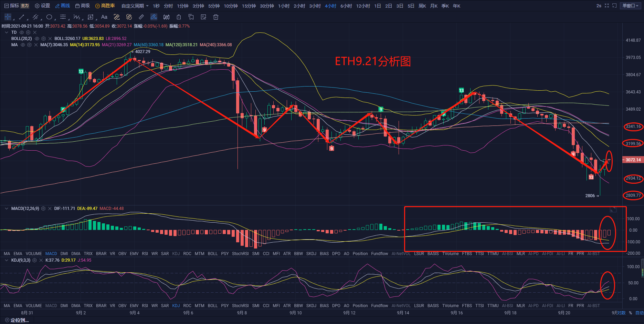Select the trend line drawing tool
Image resolution: width=644 pixels, height=324 pixels.
[x=21, y=17]
